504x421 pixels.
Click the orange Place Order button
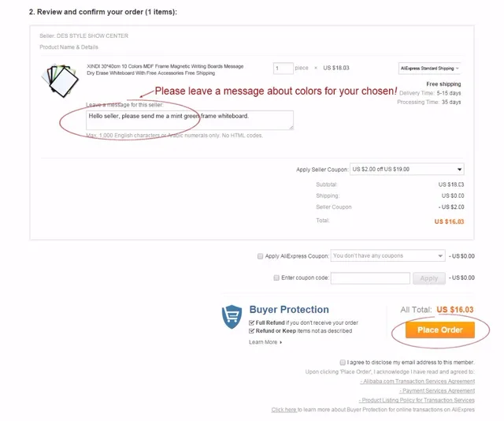click(x=440, y=330)
